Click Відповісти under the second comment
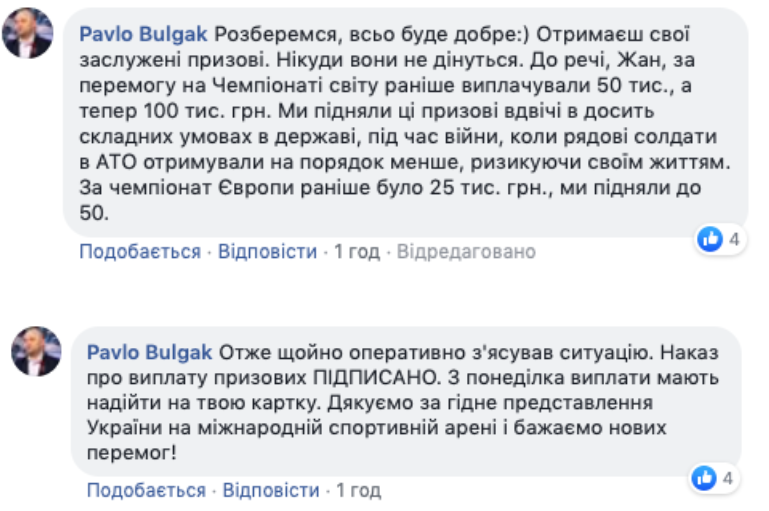 click(273, 490)
